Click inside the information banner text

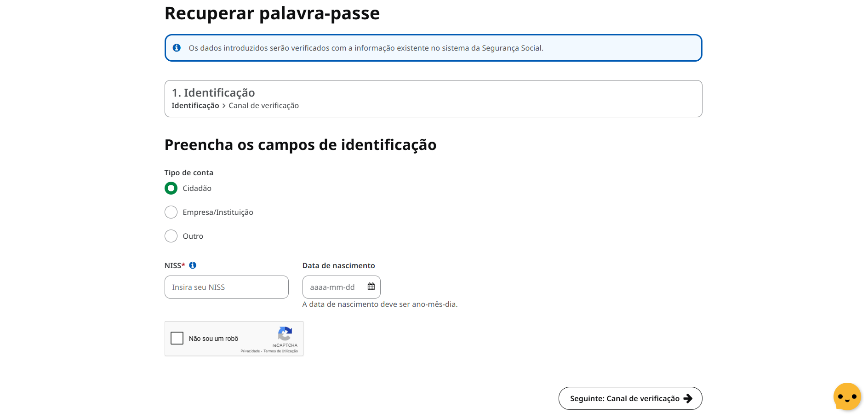(x=365, y=48)
